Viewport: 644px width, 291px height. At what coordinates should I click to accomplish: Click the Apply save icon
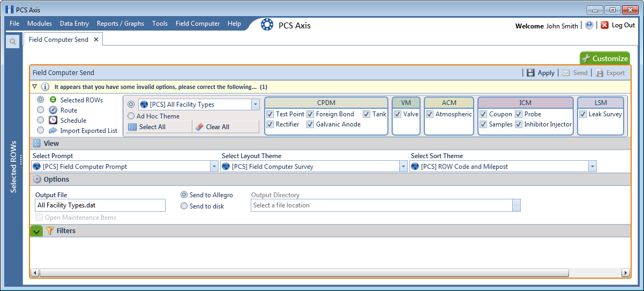(x=530, y=73)
